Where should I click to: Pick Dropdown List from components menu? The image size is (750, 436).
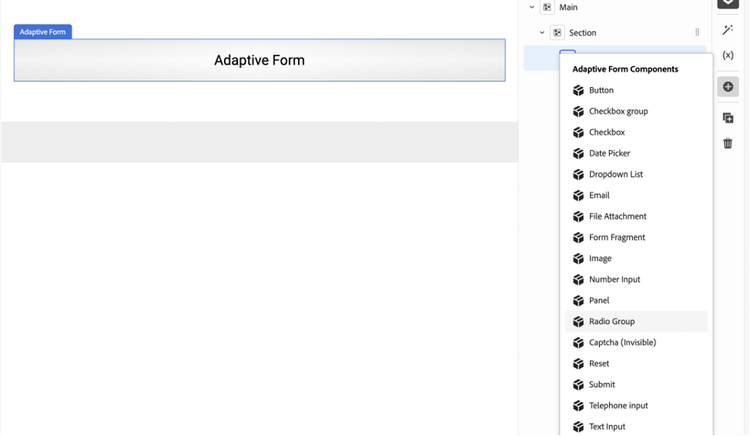[615, 174]
